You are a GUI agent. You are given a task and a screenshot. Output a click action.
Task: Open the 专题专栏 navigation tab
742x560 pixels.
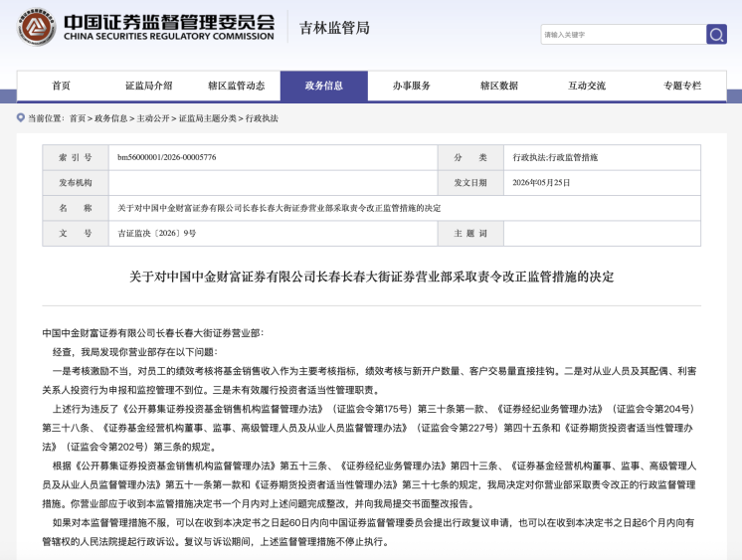tap(682, 86)
